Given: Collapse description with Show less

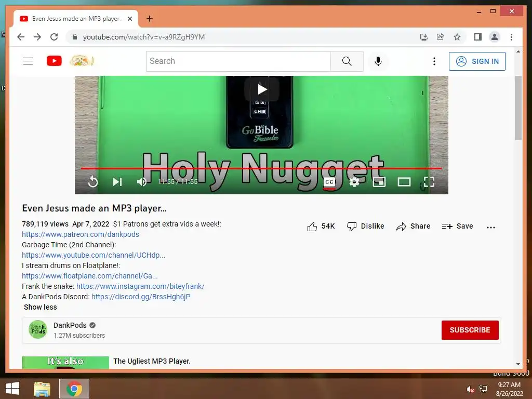Looking at the screenshot, I should point(41,307).
